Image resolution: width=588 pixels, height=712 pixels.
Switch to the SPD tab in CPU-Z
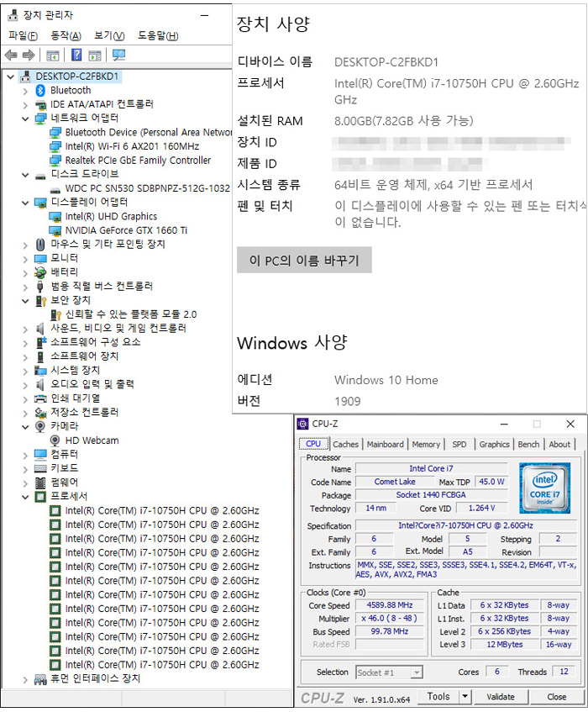click(459, 444)
